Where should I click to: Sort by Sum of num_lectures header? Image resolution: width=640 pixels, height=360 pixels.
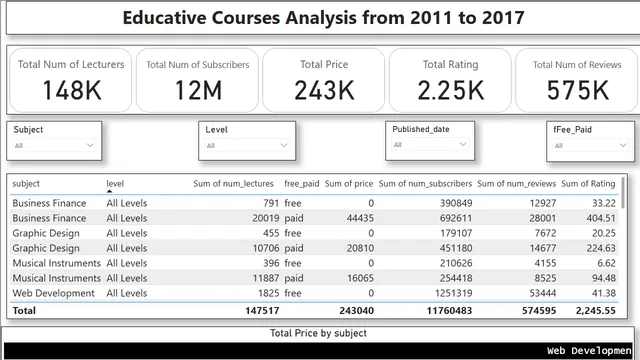[x=233, y=184]
